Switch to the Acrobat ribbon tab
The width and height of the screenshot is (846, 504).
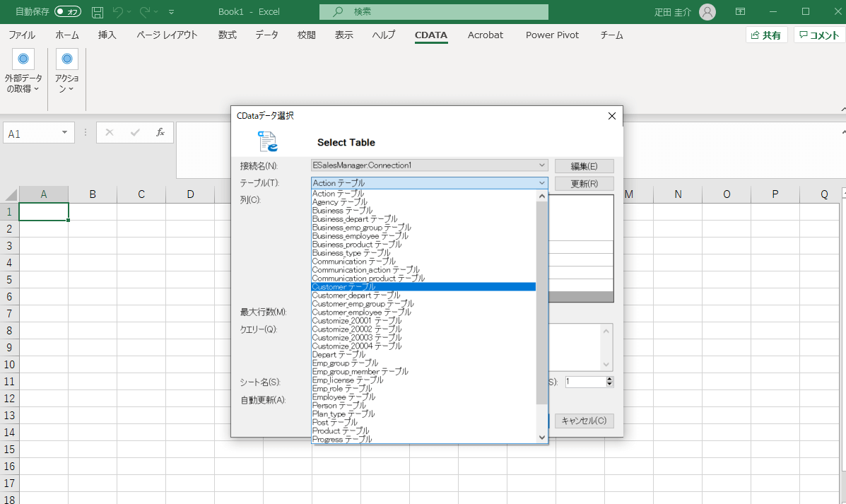point(486,35)
